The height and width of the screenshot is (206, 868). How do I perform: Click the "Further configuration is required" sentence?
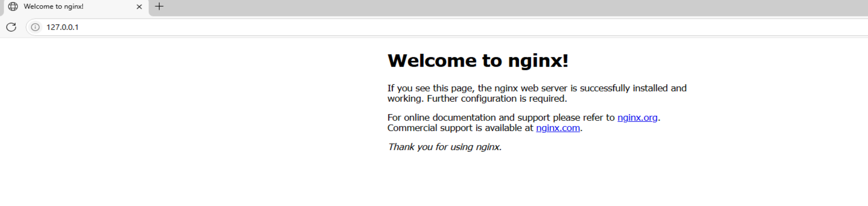click(497, 99)
